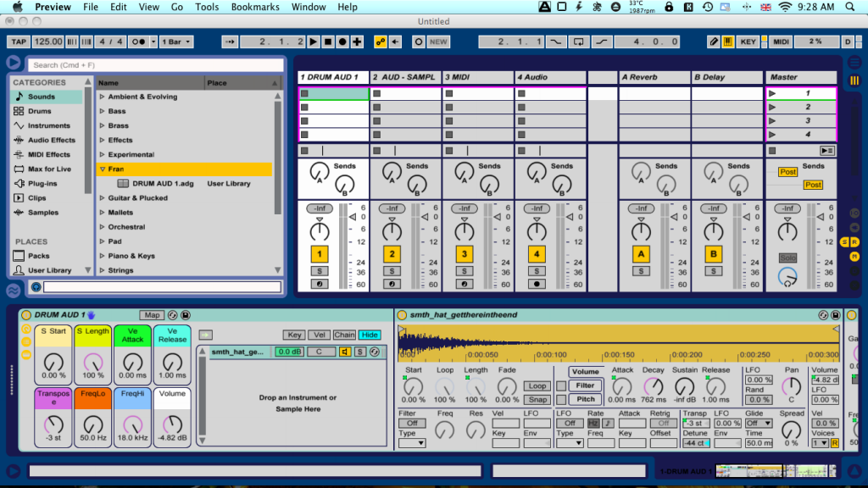The width and height of the screenshot is (868, 488).
Task: Click the KEY map mode button
Action: pos(748,42)
